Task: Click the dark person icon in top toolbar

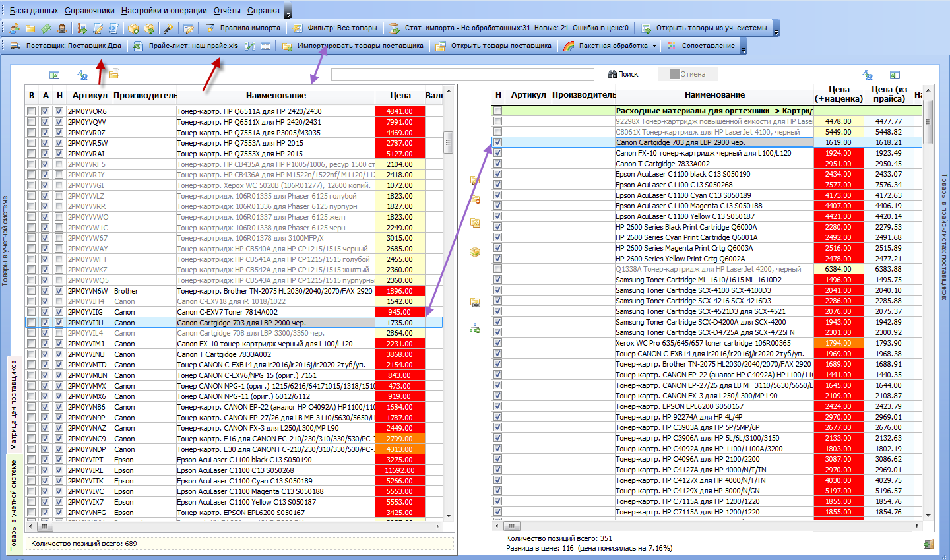Action: click(x=62, y=28)
